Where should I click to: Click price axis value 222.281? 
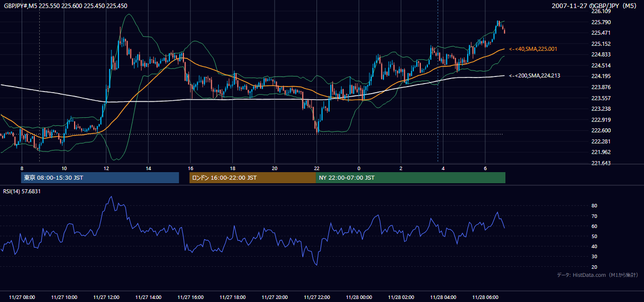[x=601, y=141]
